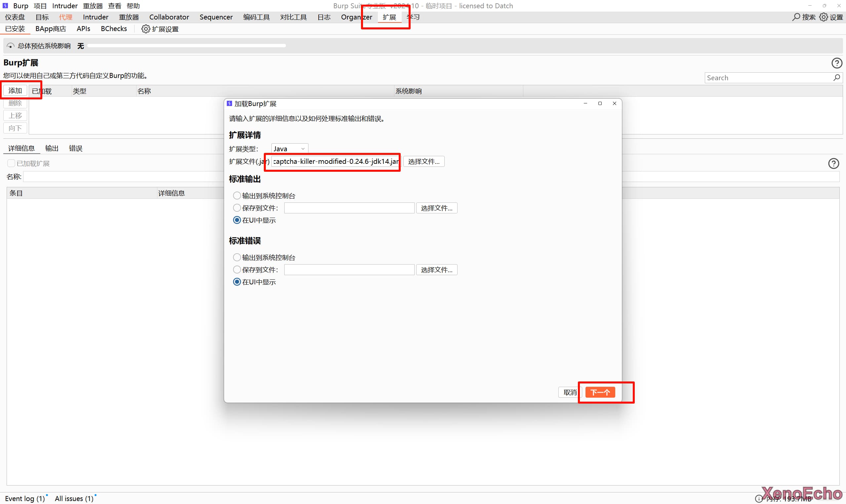846x504 pixels.
Task: Open the Burp menu in menu bar
Action: click(x=20, y=6)
